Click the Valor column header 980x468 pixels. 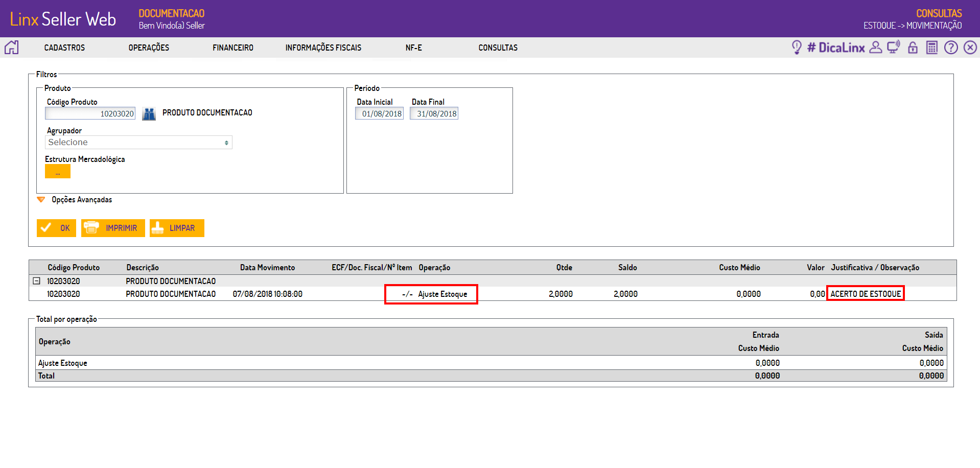click(x=815, y=267)
